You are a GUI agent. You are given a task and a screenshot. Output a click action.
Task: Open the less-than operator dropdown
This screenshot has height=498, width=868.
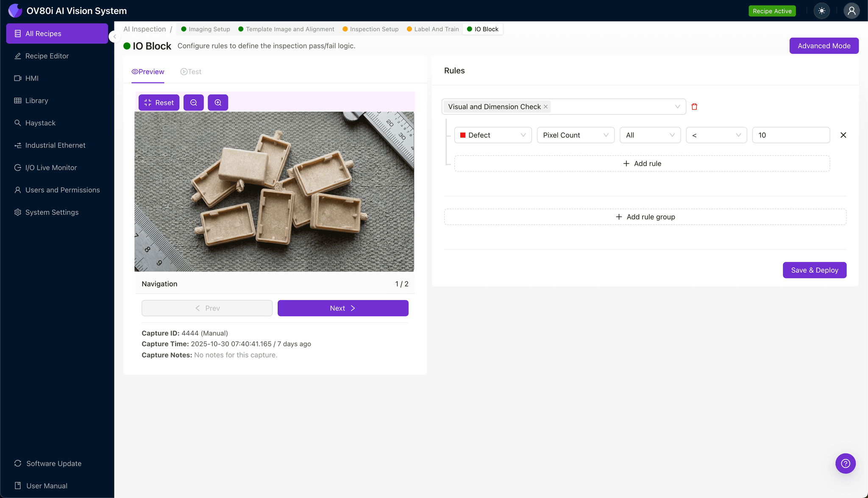(716, 135)
